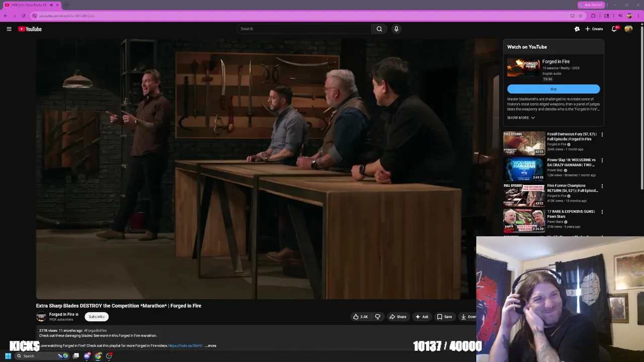Open more options for Five Former Champions
The image size is (644, 362).
click(602, 186)
